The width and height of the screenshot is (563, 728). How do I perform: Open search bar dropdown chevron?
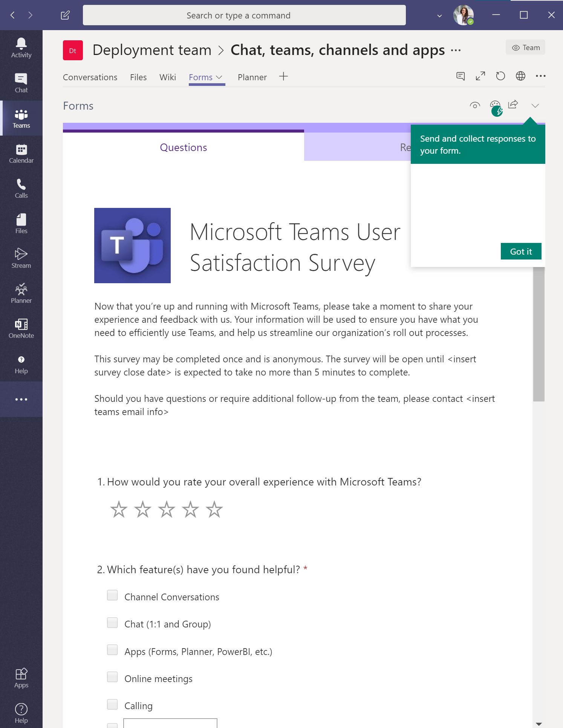click(439, 15)
